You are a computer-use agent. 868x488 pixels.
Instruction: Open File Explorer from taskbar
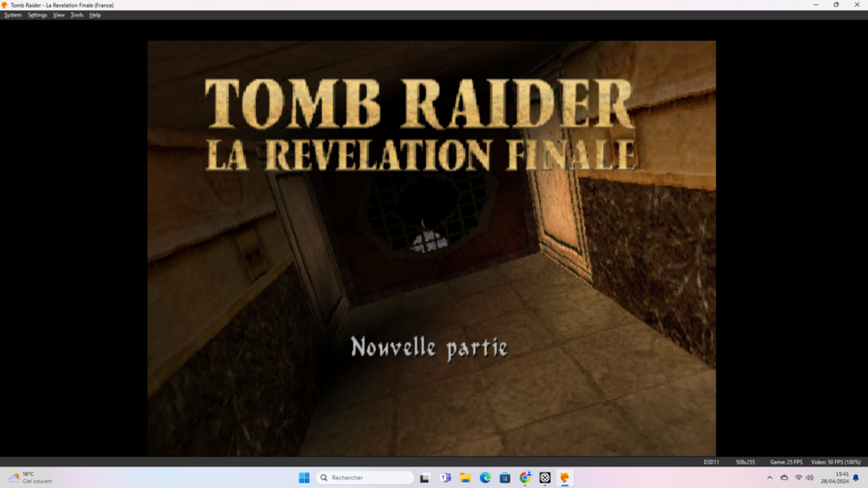pyautogui.click(x=465, y=478)
